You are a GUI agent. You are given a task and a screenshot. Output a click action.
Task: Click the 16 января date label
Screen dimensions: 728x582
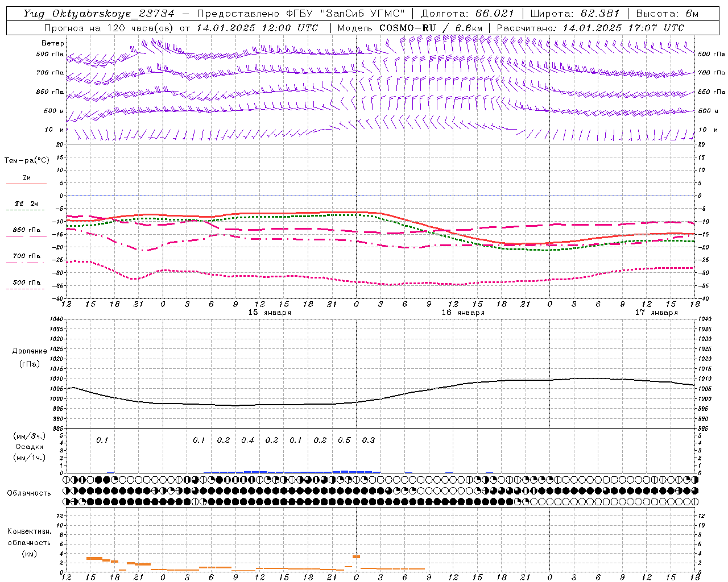coord(463,313)
